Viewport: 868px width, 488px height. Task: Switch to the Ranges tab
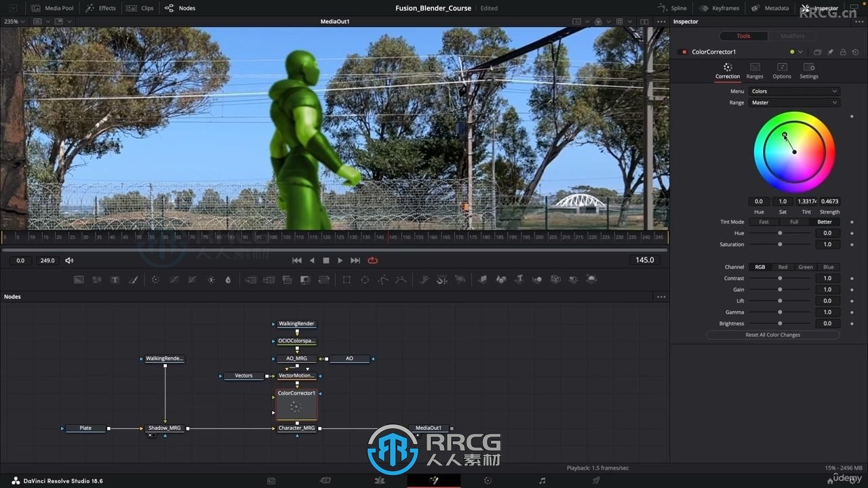[755, 70]
